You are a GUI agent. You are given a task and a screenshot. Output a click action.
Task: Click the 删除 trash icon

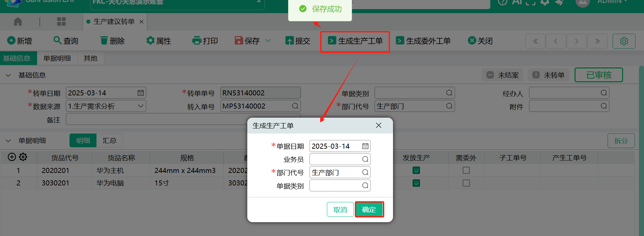coord(104,41)
